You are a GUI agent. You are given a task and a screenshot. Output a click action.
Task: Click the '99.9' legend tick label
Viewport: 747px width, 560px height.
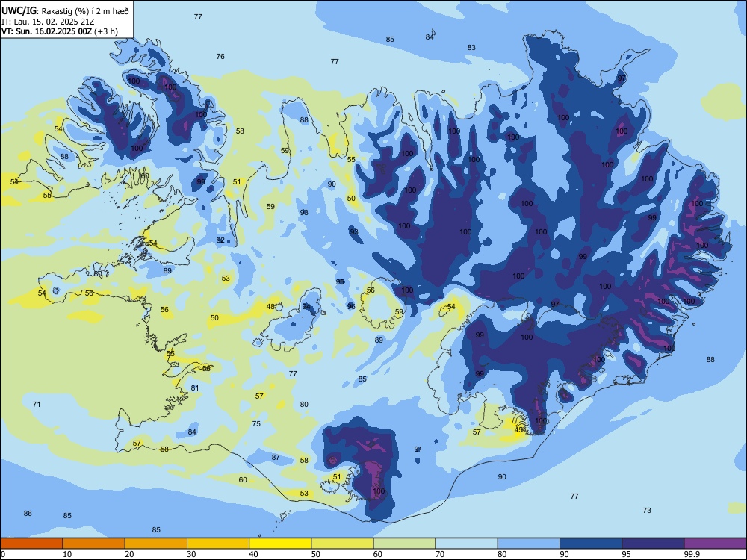(691, 554)
